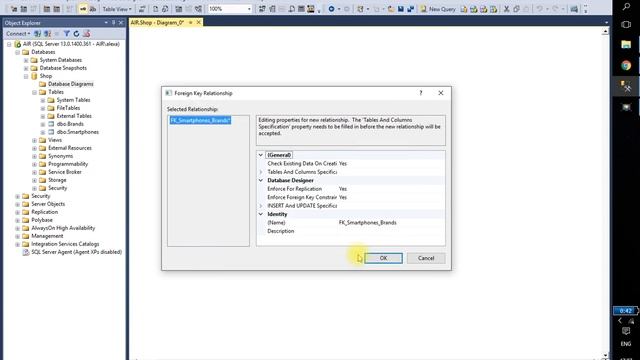This screenshot has width=640, height=360.
Task: Click the Save All icon in the toolbar
Action: [411, 9]
